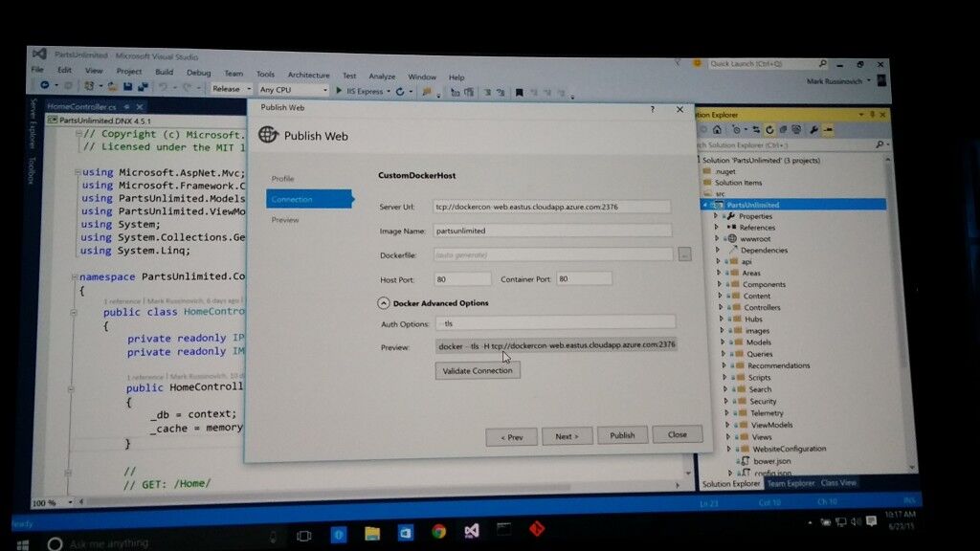The height and width of the screenshot is (551, 980).
Task: Open the IIS Express target dropdown arrow
Action: [389, 91]
